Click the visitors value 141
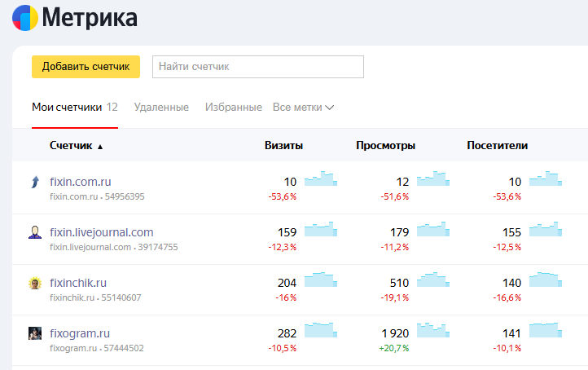 click(x=511, y=333)
